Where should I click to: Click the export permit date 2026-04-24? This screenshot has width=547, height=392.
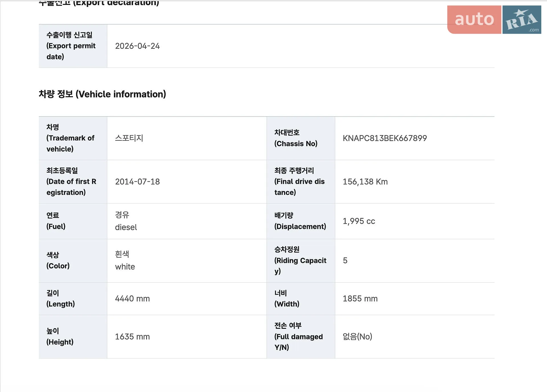coord(137,46)
